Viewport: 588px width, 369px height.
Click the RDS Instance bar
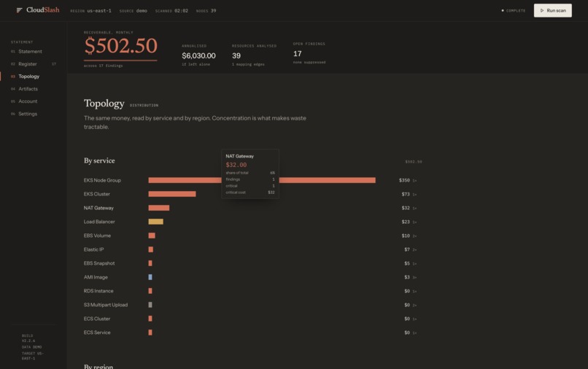point(150,291)
